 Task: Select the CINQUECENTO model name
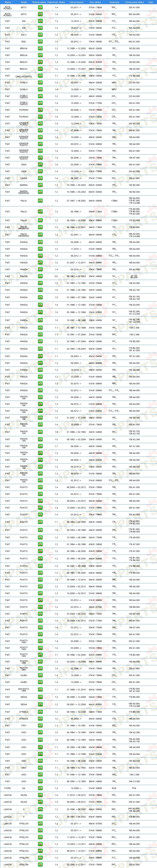tap(23, 77)
